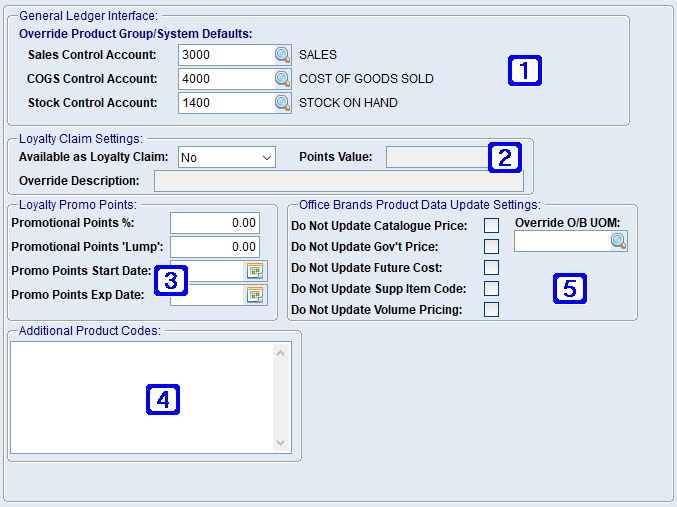Click inside the Additional Product Codes box
This screenshot has width=677, height=507.
[x=140, y=397]
